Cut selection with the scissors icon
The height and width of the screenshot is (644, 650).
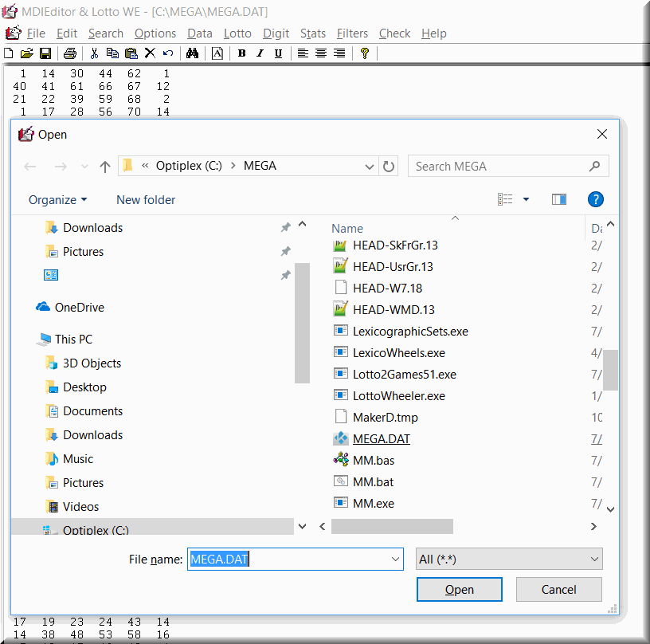tap(95, 53)
